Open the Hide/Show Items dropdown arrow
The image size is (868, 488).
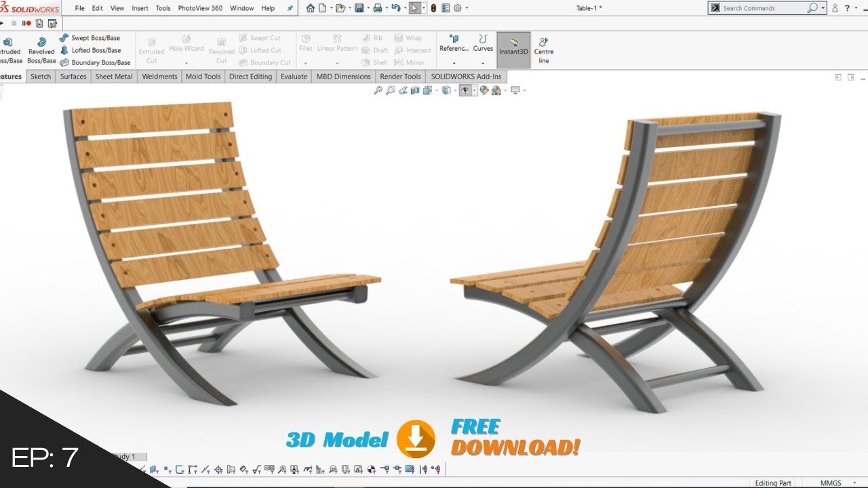474,90
